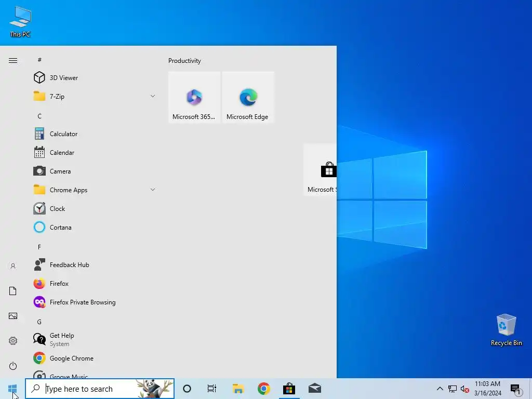Viewport: 532px width, 399px height.
Task: Launch the Camera app
Action: tap(95, 171)
